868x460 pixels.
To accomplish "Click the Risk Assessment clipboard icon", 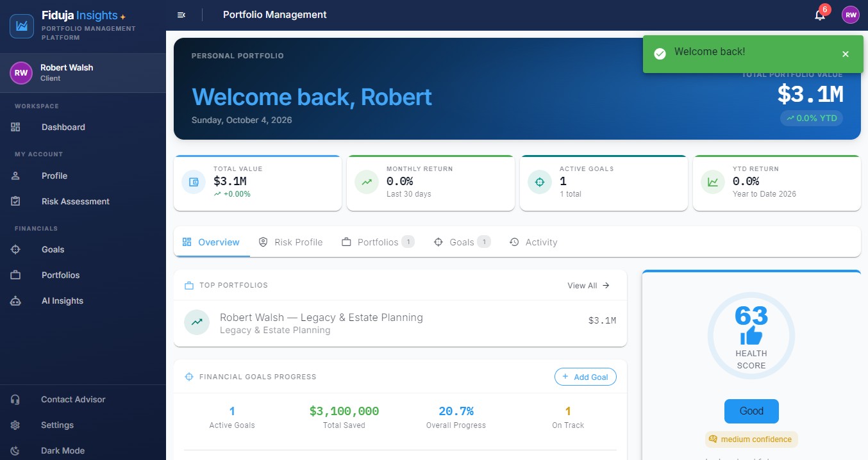I will (16, 201).
